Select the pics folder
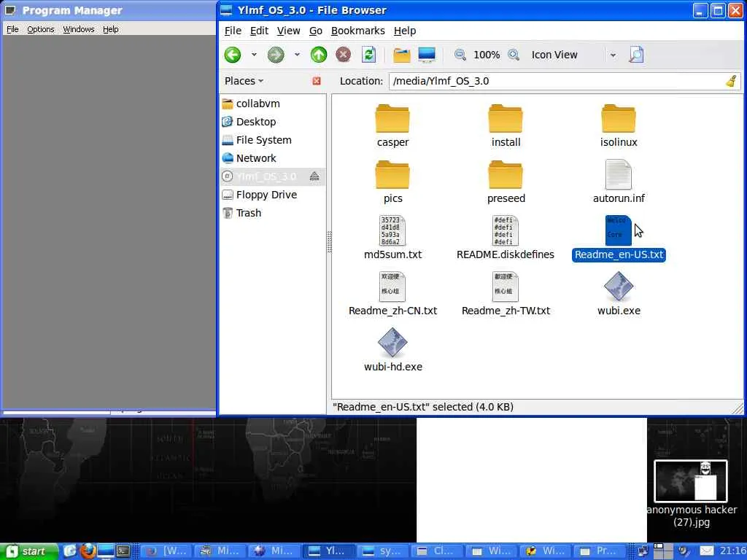Image resolution: width=747 pixels, height=560 pixels. click(392, 181)
